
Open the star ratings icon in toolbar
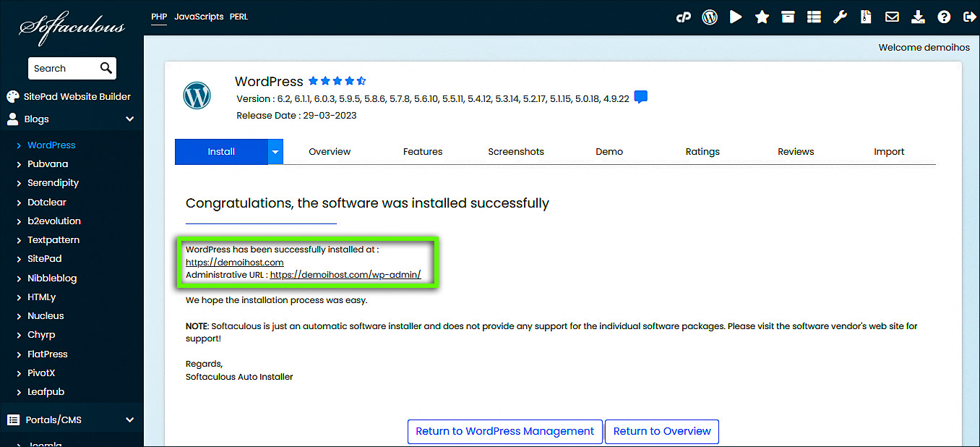762,17
